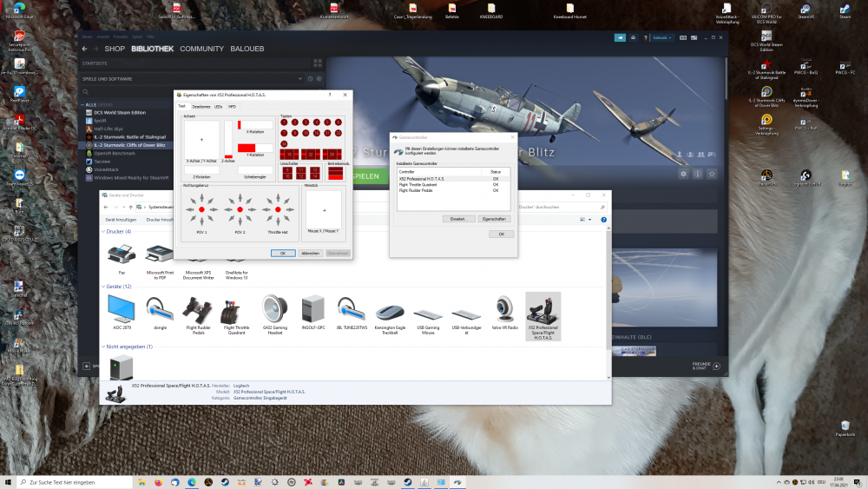868x489 pixels.
Task: Open the LEDs tab in X52 properties
Action: point(219,106)
